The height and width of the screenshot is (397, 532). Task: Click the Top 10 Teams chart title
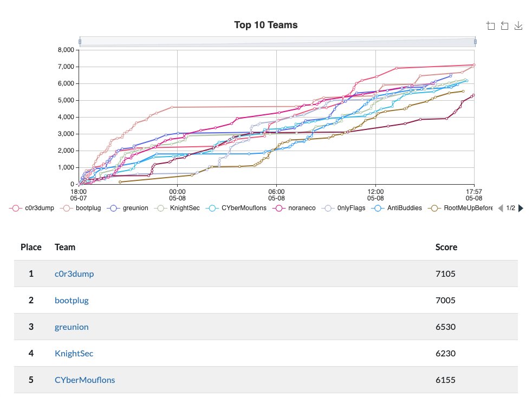[265, 25]
